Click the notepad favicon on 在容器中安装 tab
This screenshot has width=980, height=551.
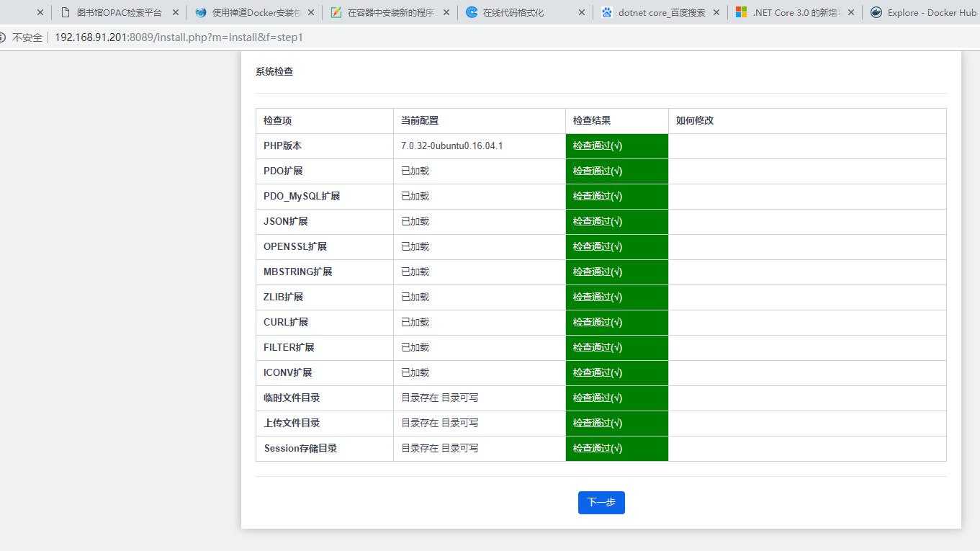(x=336, y=12)
